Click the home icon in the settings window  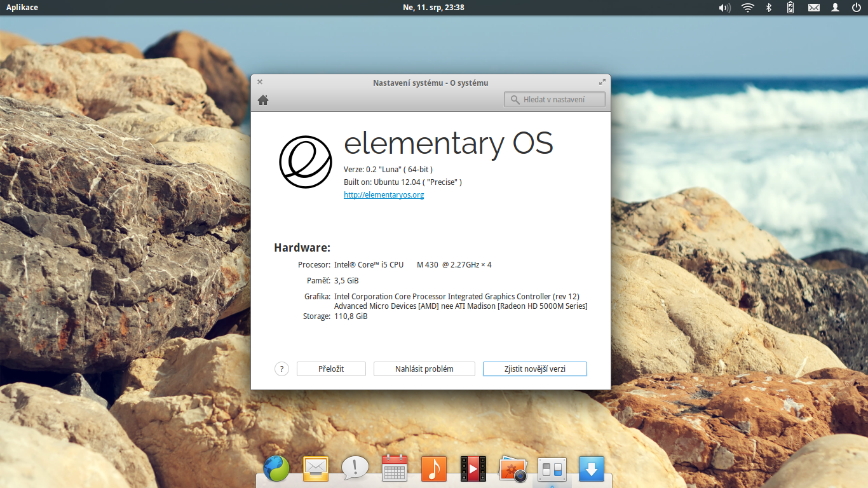click(262, 99)
